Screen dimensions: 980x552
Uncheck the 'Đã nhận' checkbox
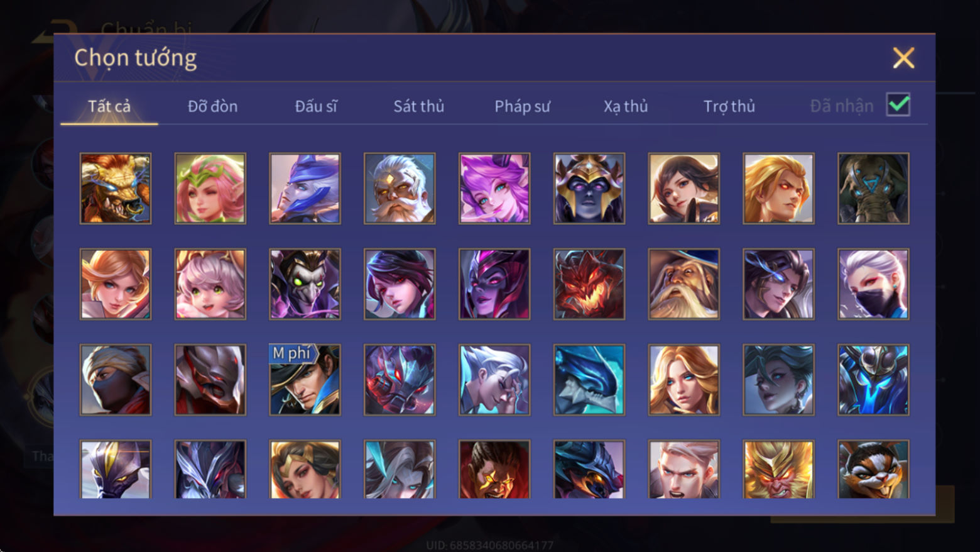pyautogui.click(x=898, y=104)
